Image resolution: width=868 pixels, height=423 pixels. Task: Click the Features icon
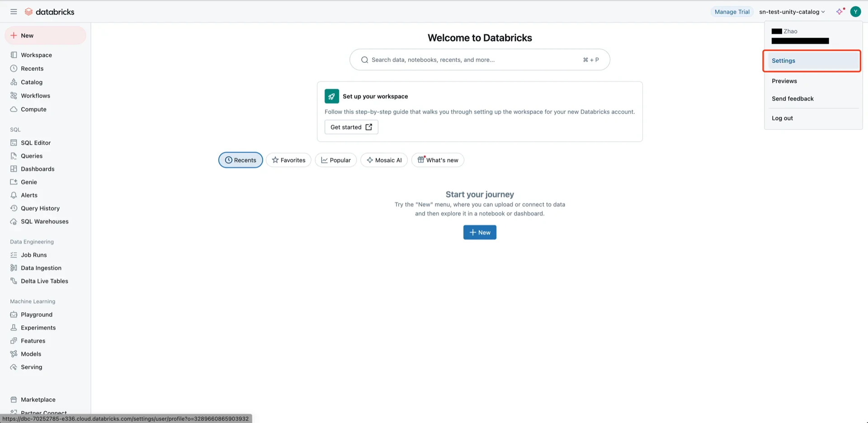(x=14, y=340)
